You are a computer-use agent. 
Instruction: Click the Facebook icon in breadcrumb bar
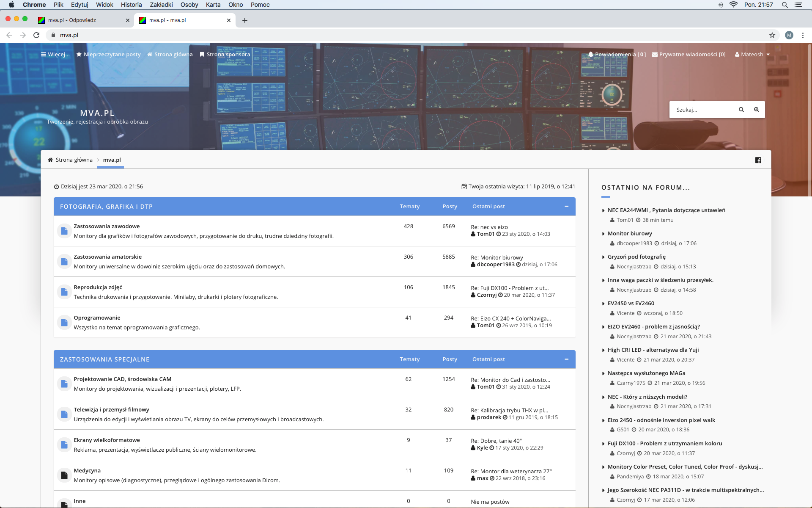pos(758,160)
